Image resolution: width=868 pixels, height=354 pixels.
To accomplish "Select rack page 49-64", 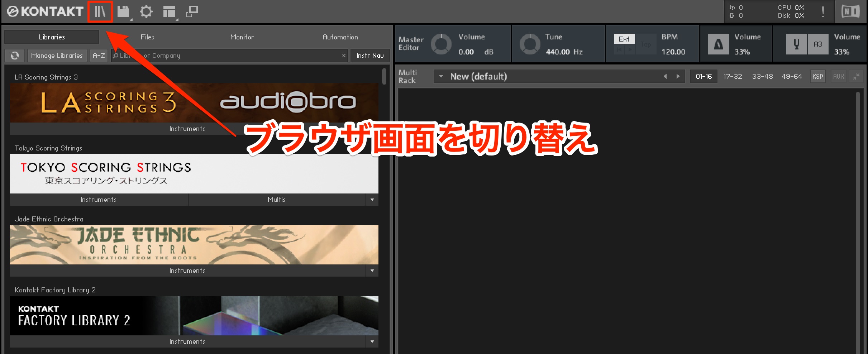I will click(x=792, y=76).
